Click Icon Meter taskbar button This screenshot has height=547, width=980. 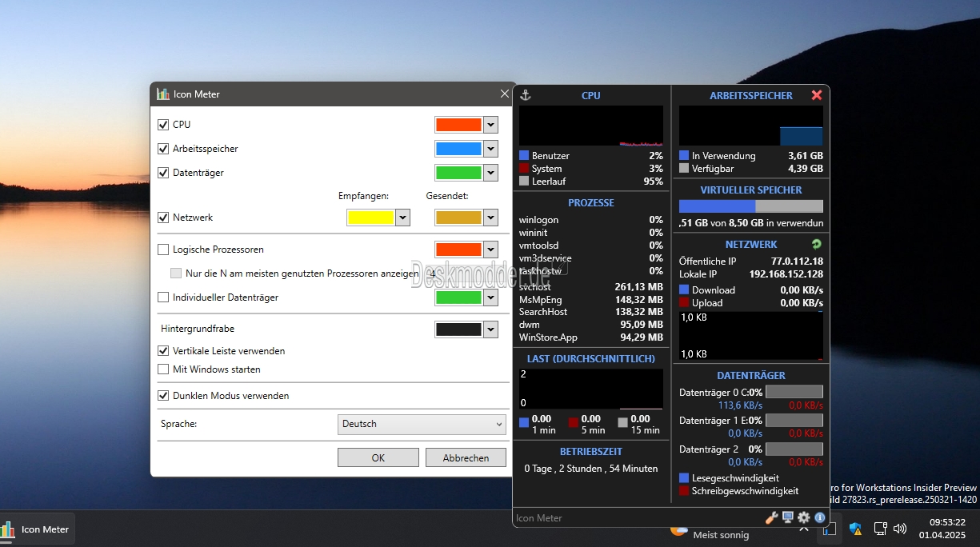point(38,529)
